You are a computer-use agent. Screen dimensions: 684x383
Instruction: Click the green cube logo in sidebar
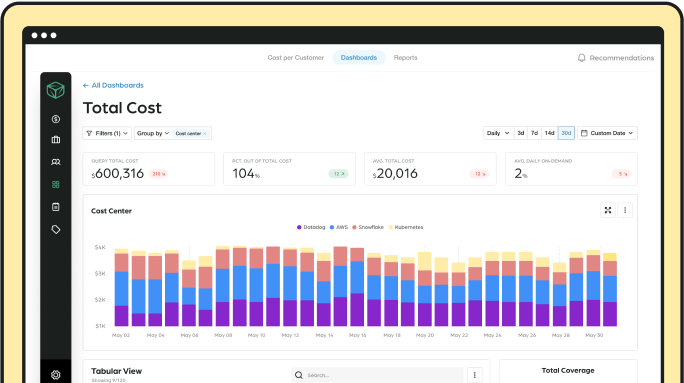55,90
